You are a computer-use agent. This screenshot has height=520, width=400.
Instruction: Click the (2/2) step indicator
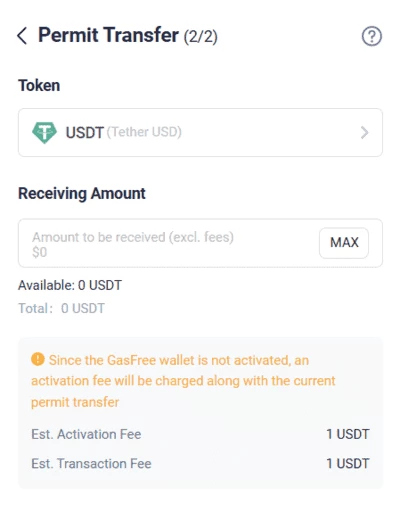pos(200,36)
